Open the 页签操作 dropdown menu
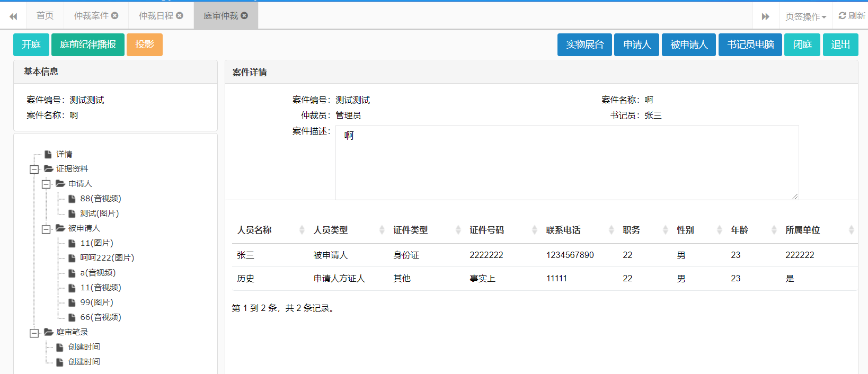 tap(805, 16)
